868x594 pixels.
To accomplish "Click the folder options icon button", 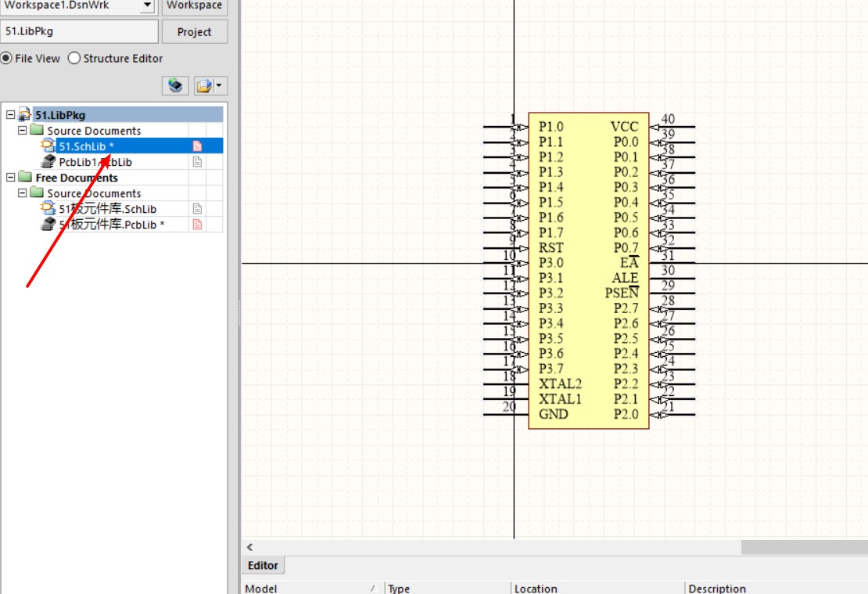I will [x=204, y=86].
